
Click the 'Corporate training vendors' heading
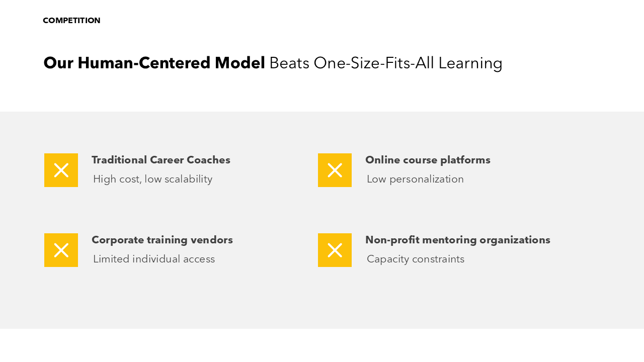162,240
